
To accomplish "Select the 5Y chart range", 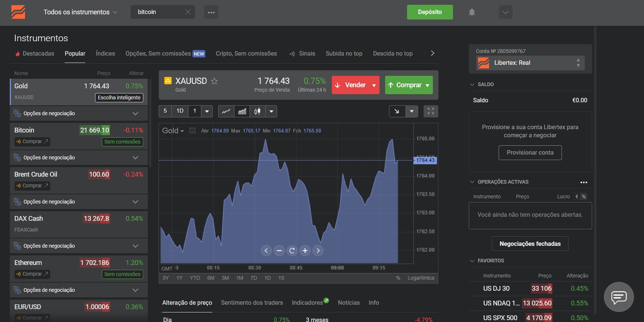I will coord(166,278).
